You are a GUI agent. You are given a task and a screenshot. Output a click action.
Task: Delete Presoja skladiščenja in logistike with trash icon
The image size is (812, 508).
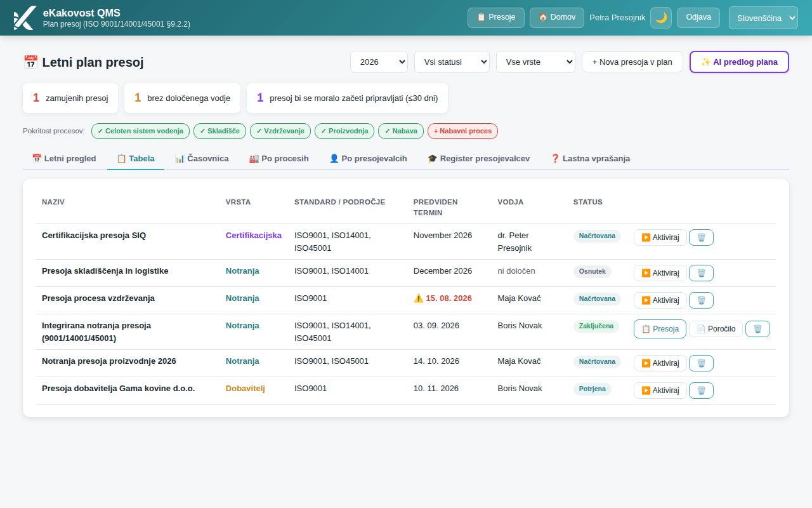point(701,273)
